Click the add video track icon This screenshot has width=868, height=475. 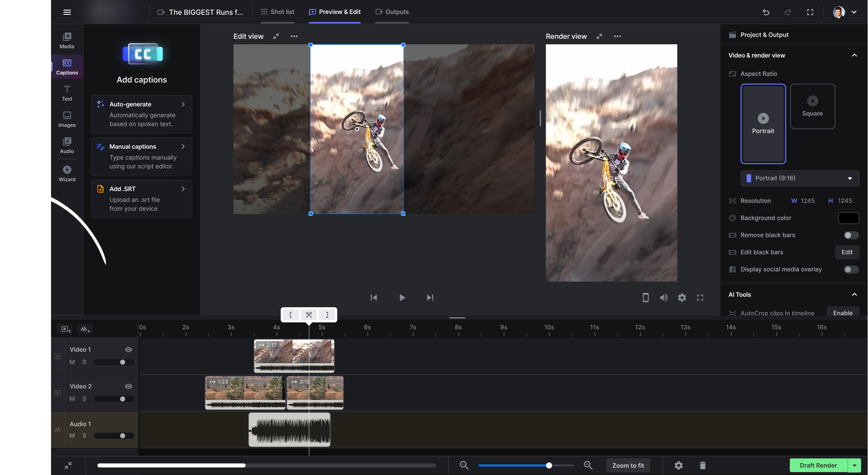pyautogui.click(x=66, y=329)
